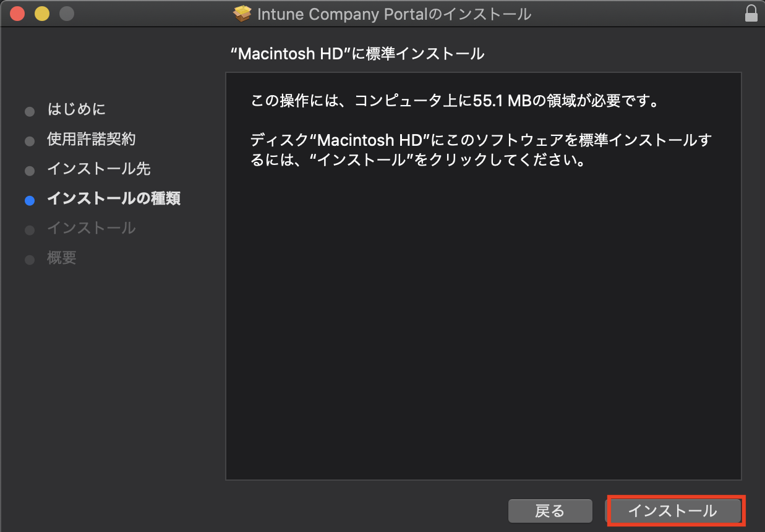Image resolution: width=765 pixels, height=532 pixels.
Task: Select the インストールの種類 step in sidebar
Action: point(114,198)
